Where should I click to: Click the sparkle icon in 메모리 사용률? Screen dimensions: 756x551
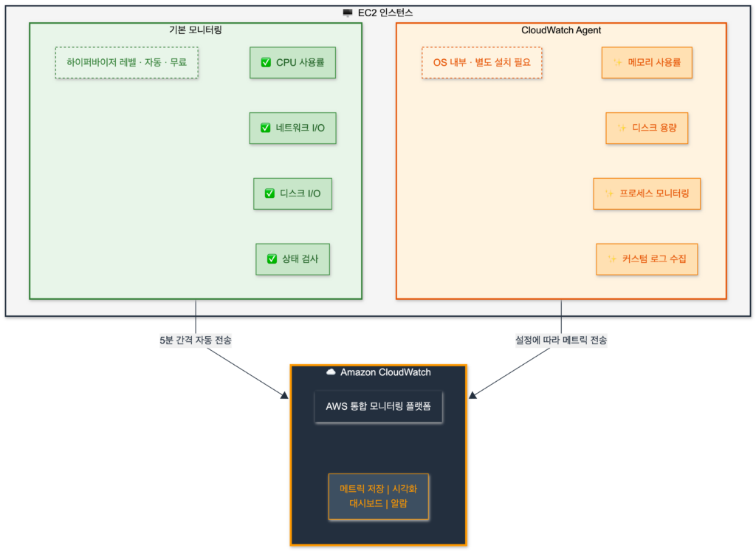pos(618,63)
